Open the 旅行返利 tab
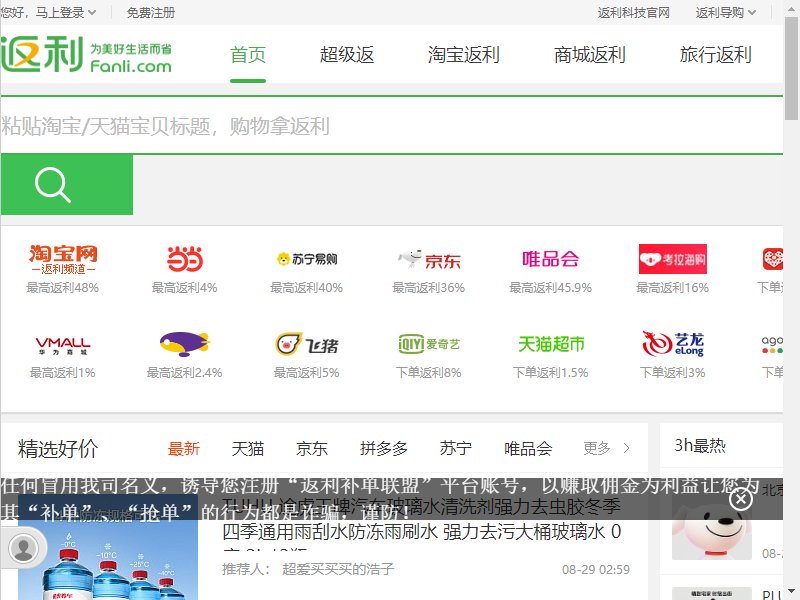The height and width of the screenshot is (600, 800). (x=715, y=55)
